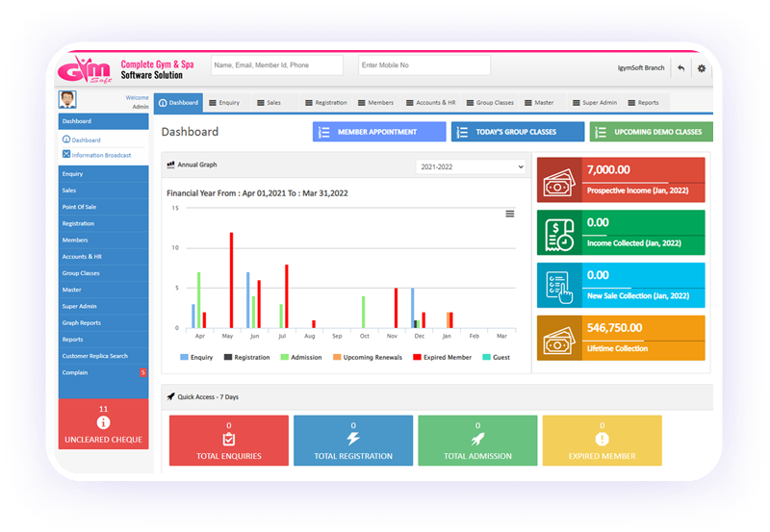Image resolution: width=770 pixels, height=532 pixels.
Task: Open the Information Broadcast link
Action: (101, 155)
